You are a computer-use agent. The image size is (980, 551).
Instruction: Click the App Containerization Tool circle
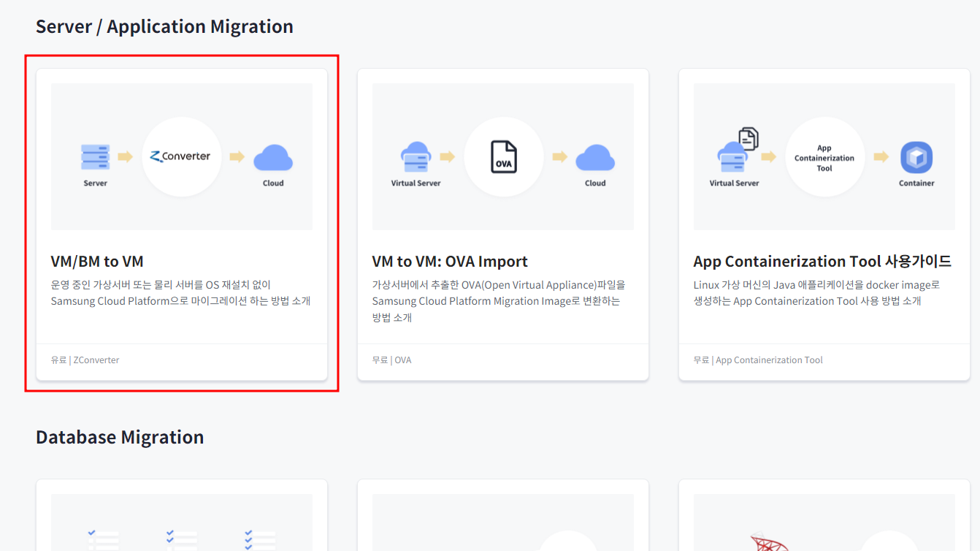click(x=824, y=157)
